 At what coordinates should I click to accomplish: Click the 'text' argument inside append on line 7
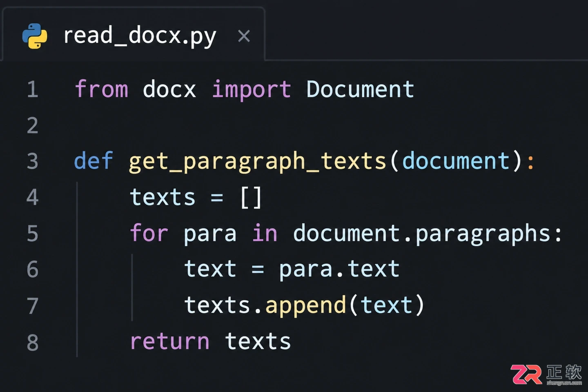pyautogui.click(x=387, y=305)
